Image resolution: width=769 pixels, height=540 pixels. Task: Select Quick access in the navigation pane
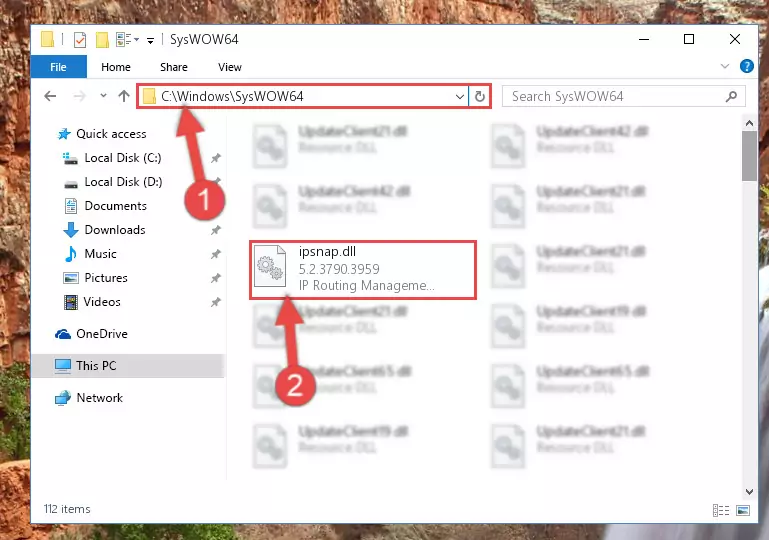coord(111,134)
